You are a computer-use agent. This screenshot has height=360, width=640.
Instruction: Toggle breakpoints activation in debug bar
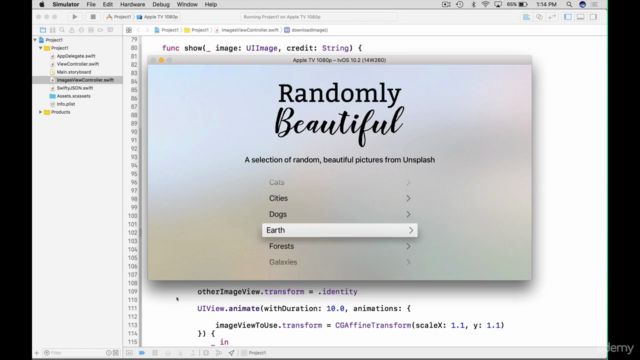142,353
